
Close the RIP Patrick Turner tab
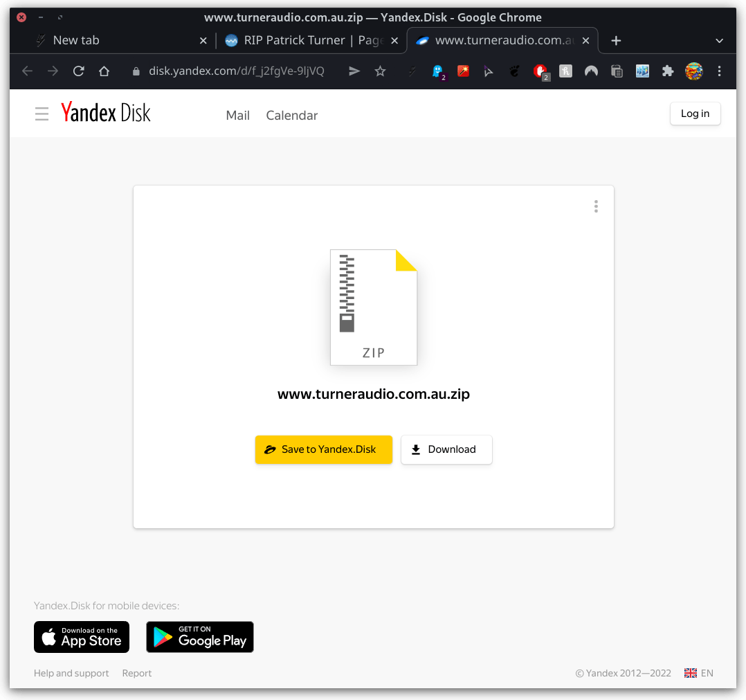tap(394, 41)
